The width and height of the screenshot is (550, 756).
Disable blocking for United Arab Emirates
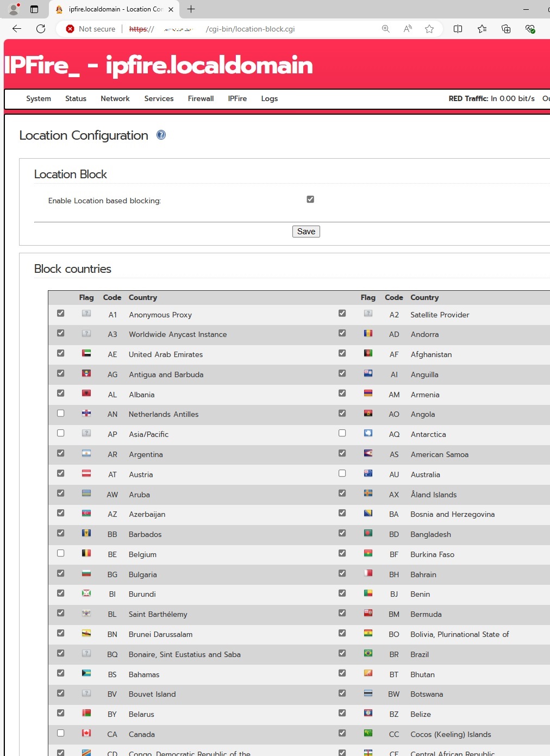60,353
